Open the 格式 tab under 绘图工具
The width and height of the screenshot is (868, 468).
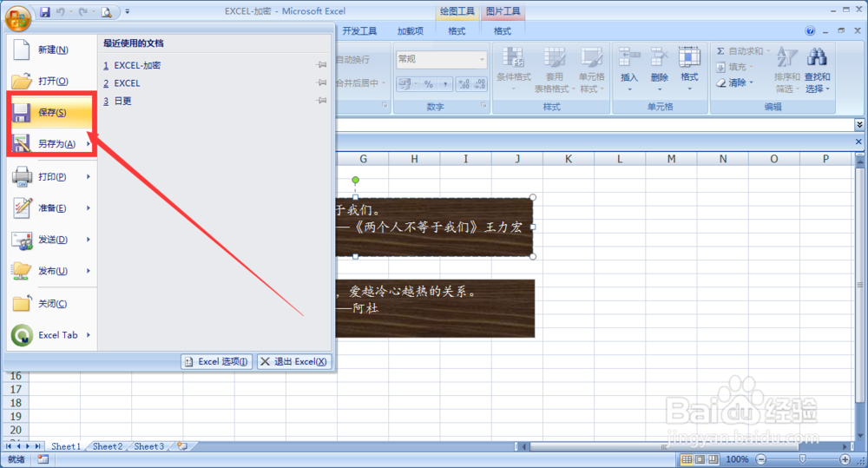[457, 31]
